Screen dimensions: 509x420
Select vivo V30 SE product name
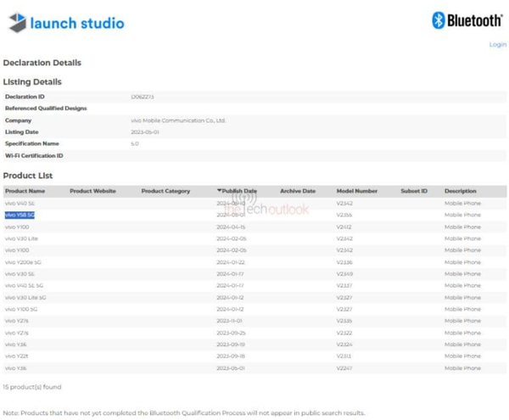pos(20,274)
